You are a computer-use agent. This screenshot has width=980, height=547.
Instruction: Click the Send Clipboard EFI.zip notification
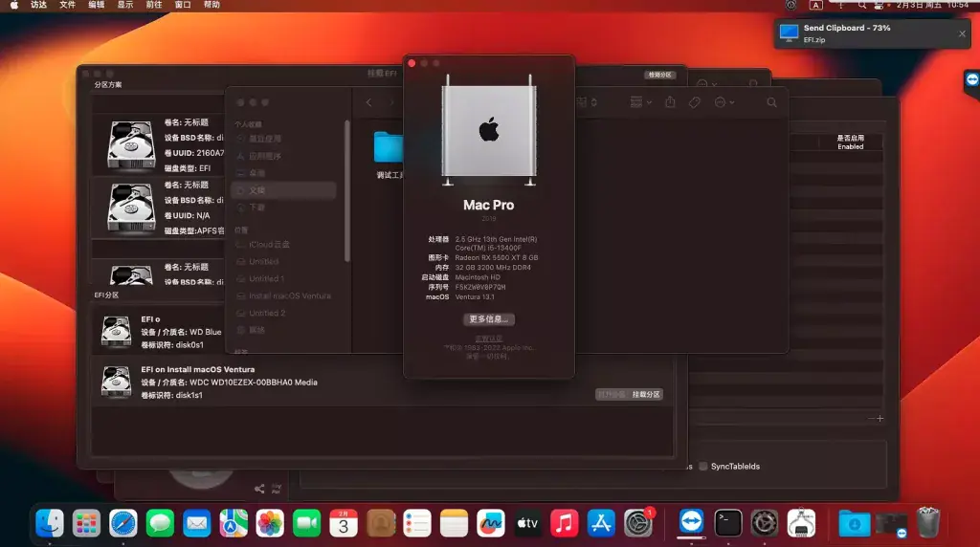click(x=873, y=33)
